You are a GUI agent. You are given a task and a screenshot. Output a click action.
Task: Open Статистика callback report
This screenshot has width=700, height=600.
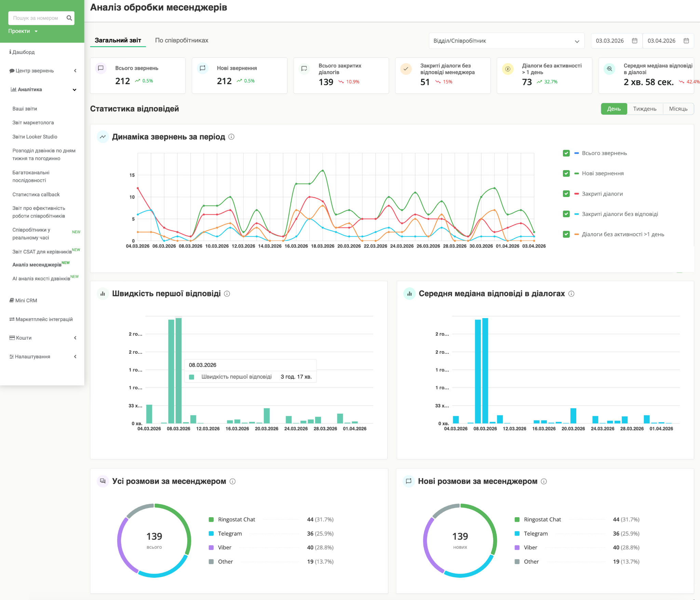36,195
